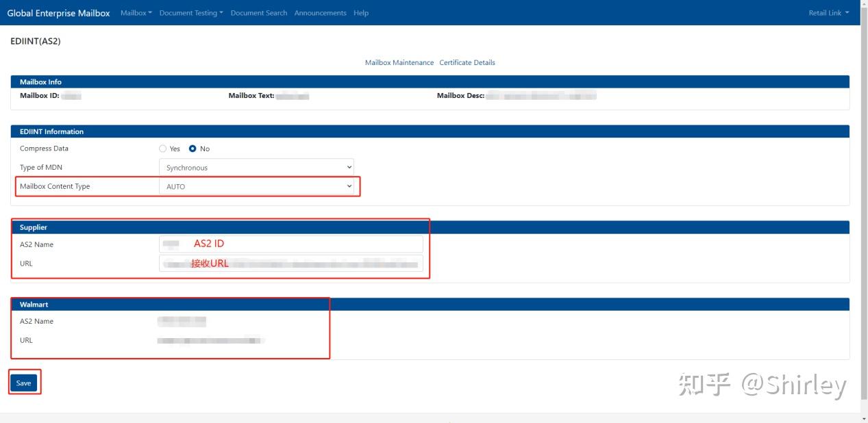Click Help in the top navigation
The height and width of the screenshot is (423, 868).
pos(360,12)
